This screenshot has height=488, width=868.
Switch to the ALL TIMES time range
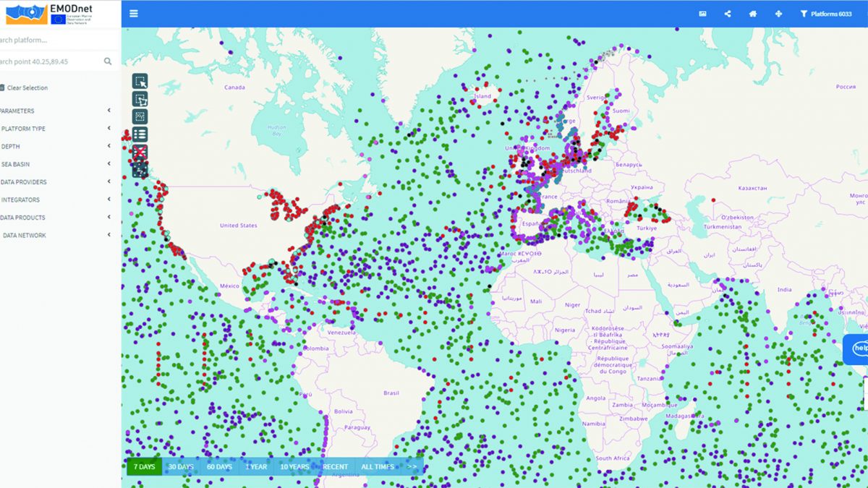[x=378, y=467]
